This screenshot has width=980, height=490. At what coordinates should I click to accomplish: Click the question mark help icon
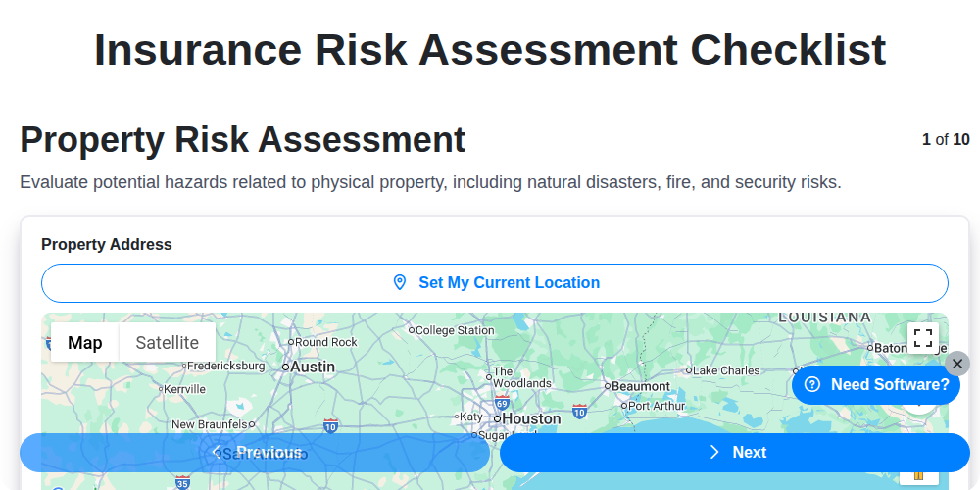click(811, 384)
